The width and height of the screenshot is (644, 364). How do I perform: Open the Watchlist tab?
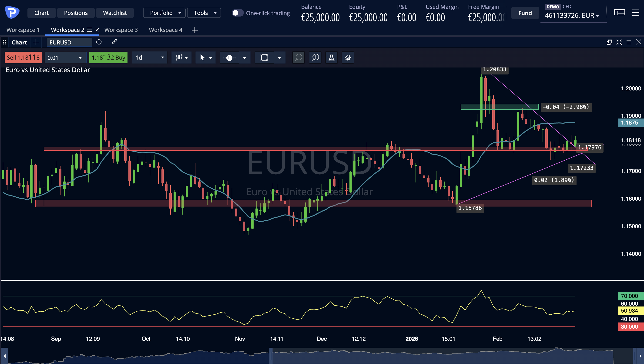pos(115,13)
